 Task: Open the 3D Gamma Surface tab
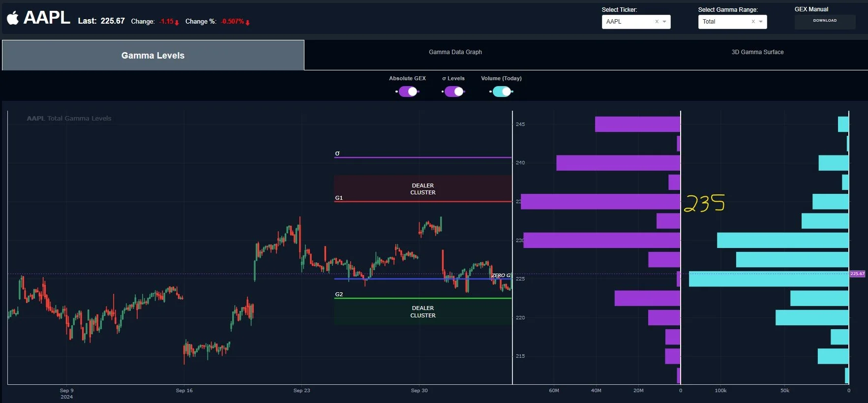pos(757,52)
